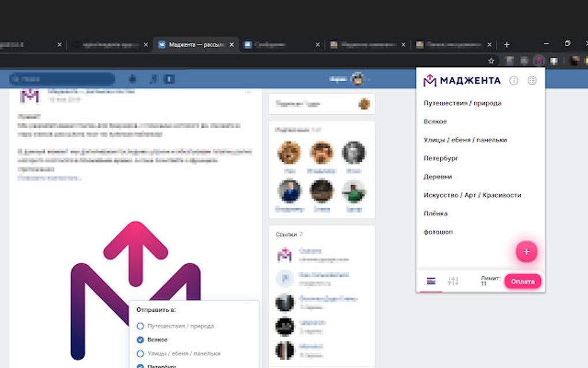Open VK notifications bell icon
The image size is (588, 368).
pos(132,79)
